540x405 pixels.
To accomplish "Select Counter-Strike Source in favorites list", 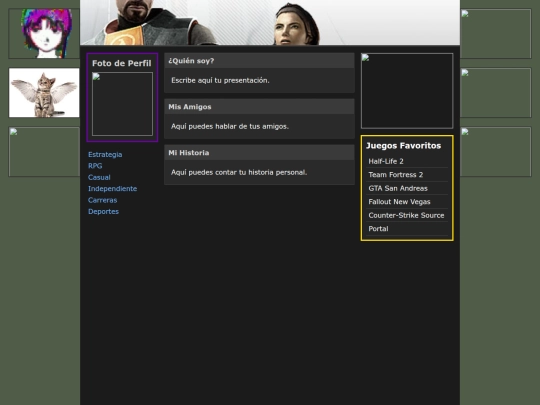I will click(407, 215).
